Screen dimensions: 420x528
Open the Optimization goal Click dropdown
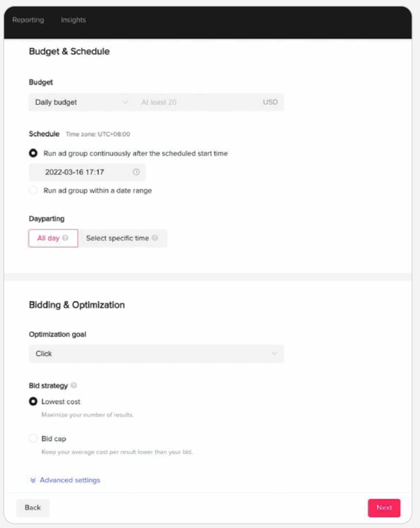point(156,354)
